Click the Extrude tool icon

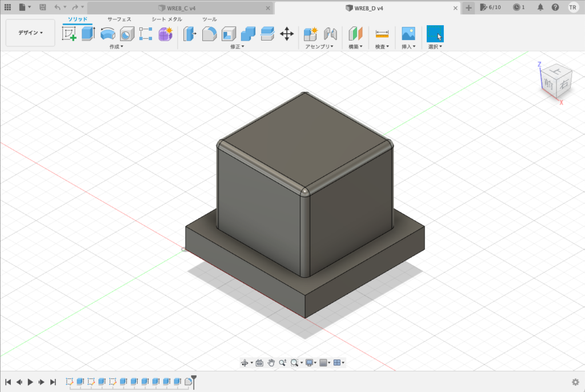(87, 34)
